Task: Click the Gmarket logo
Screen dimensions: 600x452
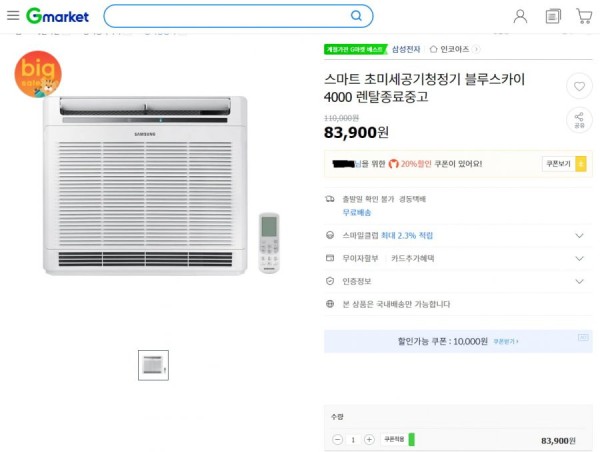Action: coord(57,16)
